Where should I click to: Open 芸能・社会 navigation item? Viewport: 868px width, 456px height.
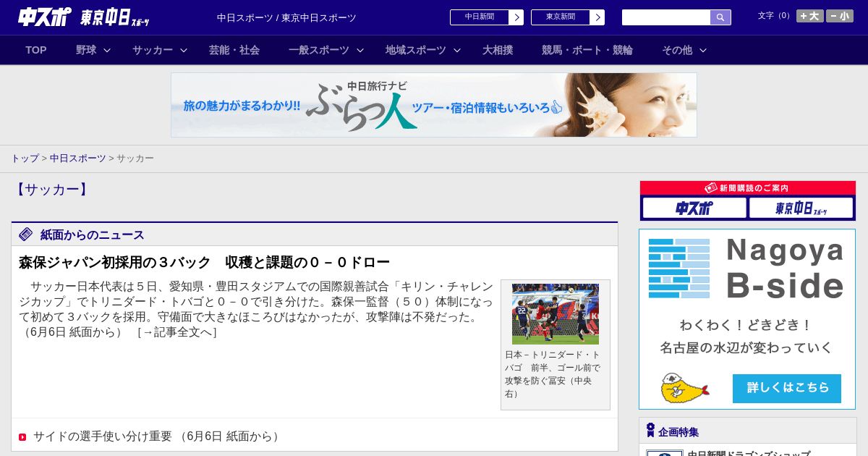(x=234, y=50)
